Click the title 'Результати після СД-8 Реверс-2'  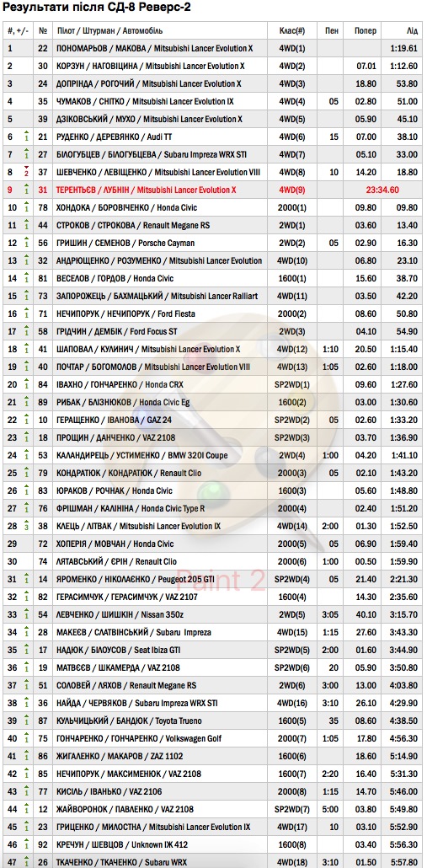tap(99, 8)
